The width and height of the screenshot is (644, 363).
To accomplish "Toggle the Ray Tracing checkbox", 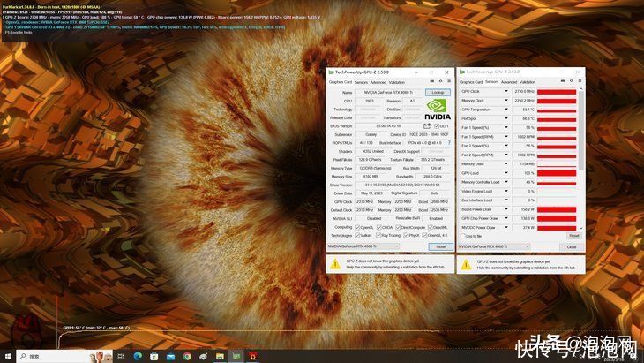I will [378, 236].
